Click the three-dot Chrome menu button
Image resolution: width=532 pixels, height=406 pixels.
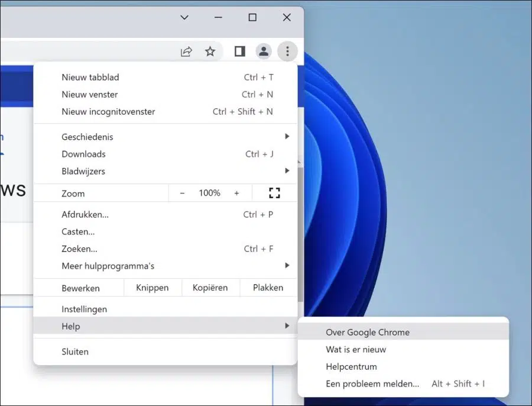(x=287, y=51)
